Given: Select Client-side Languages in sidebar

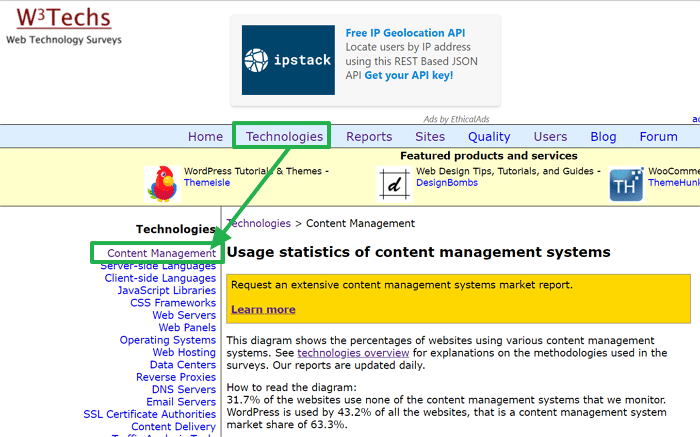Looking at the screenshot, I should click(160, 278).
